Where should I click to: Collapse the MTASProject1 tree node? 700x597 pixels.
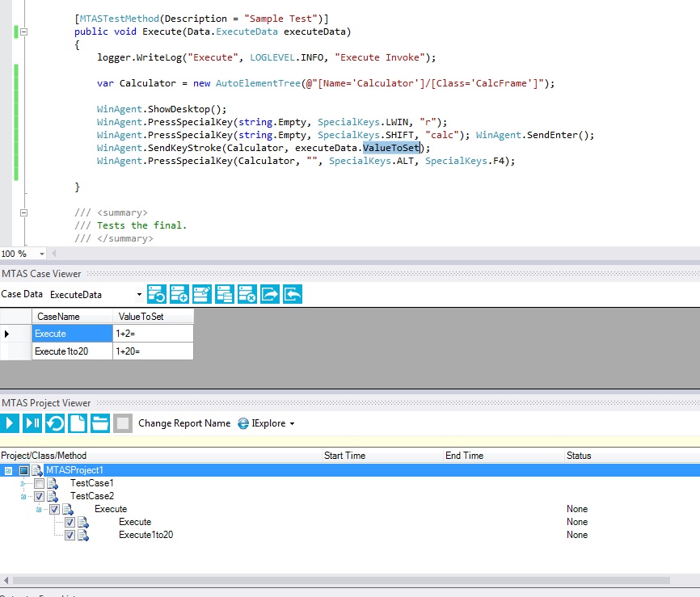pos(8,470)
